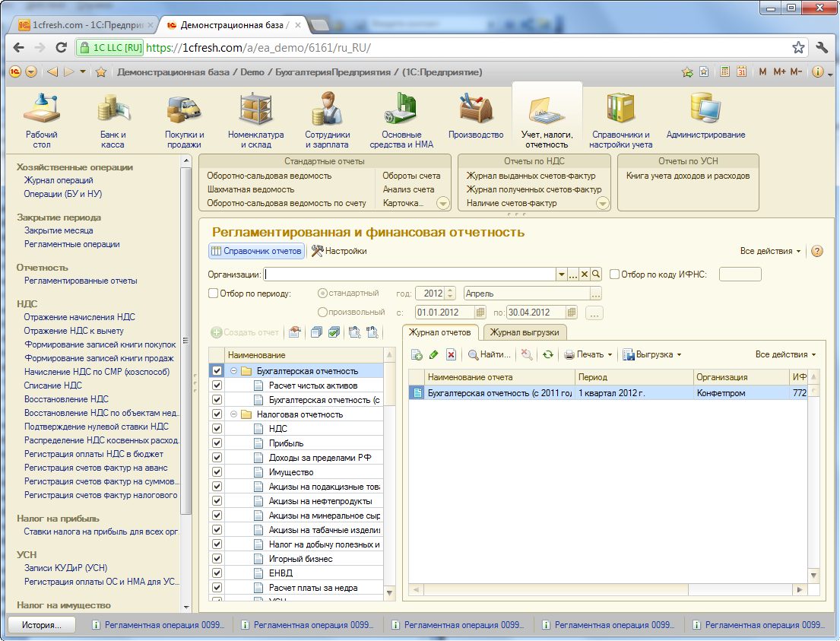Enable the Отбор по коду ИФНС checkbox
840x641 pixels.
(x=615, y=274)
